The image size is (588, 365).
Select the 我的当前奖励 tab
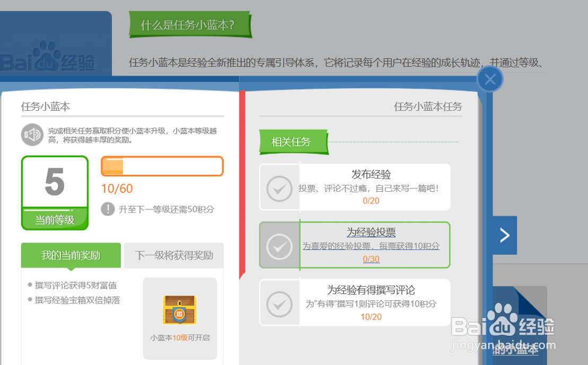point(71,255)
